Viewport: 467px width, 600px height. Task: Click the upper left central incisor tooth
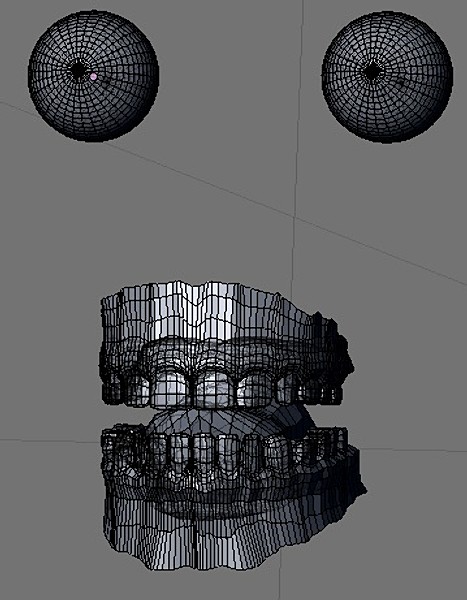point(171,388)
